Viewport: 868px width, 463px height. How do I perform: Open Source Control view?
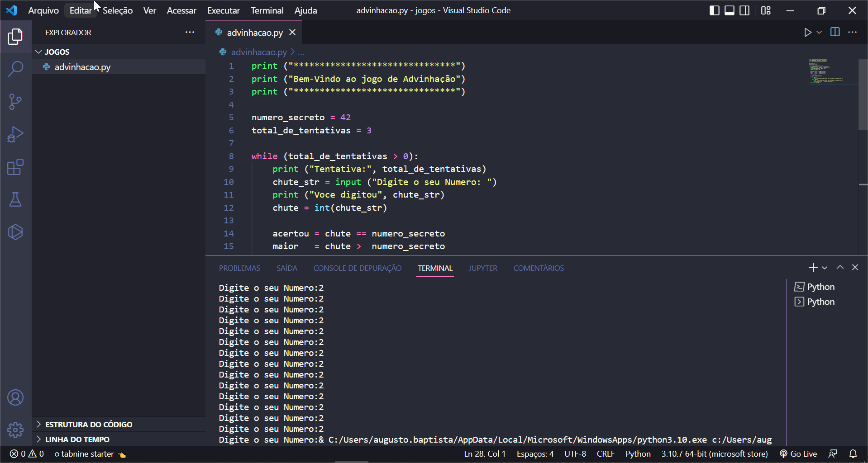[15, 102]
